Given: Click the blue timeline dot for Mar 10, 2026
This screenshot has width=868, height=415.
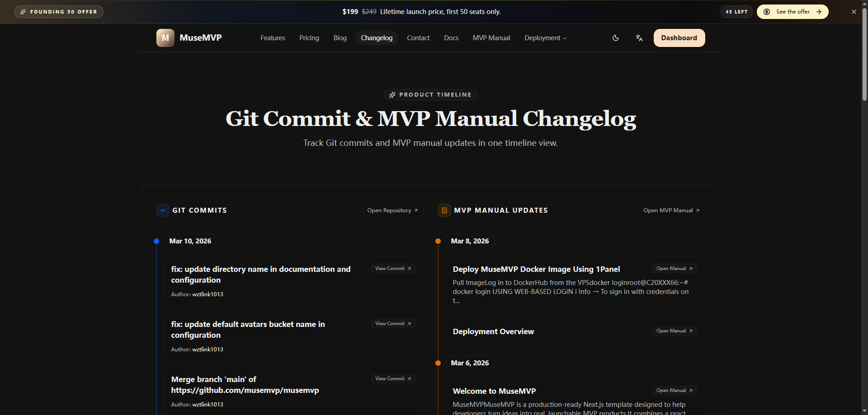Looking at the screenshot, I should [156, 241].
